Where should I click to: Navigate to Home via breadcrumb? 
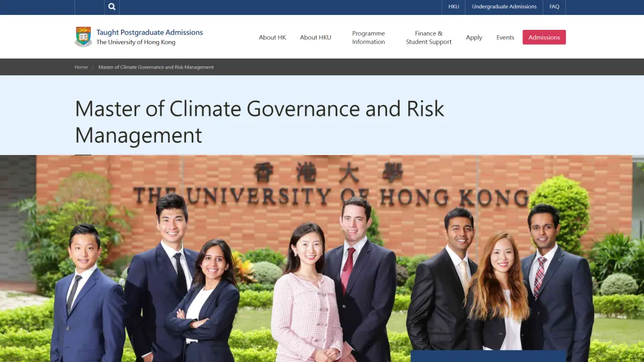coord(81,67)
